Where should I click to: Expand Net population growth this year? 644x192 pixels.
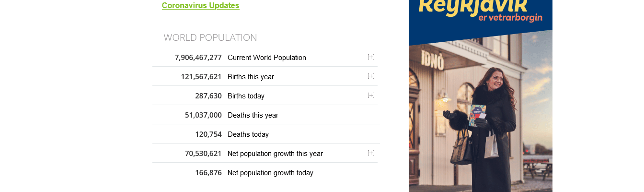[371, 153]
